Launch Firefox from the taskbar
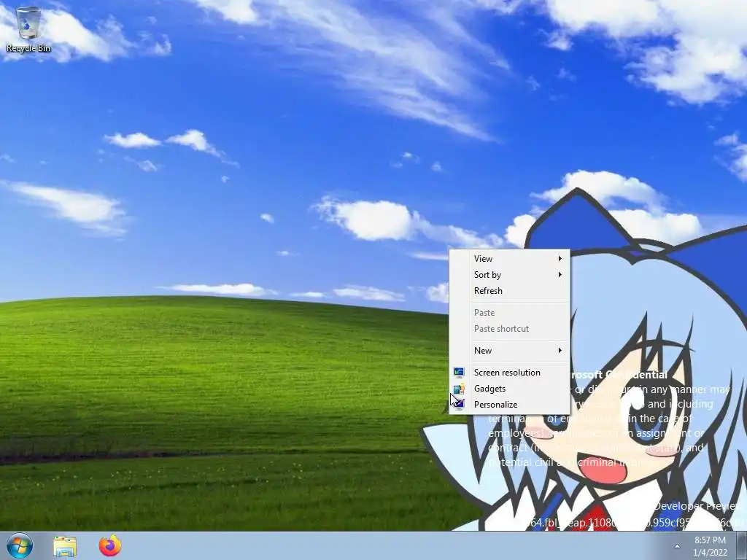747x560 pixels. (110, 545)
